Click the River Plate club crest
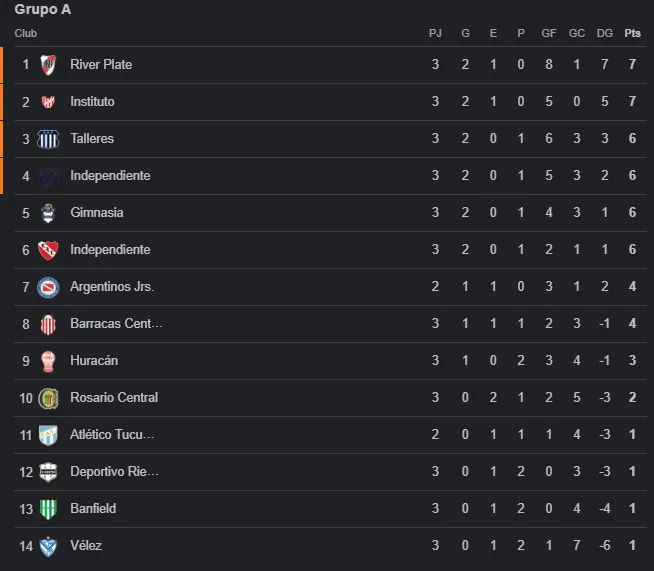This screenshot has height=571, width=654. tap(48, 65)
